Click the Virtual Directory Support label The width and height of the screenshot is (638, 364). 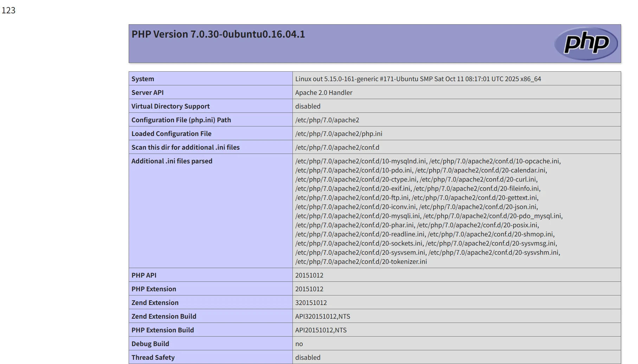pyautogui.click(x=170, y=106)
